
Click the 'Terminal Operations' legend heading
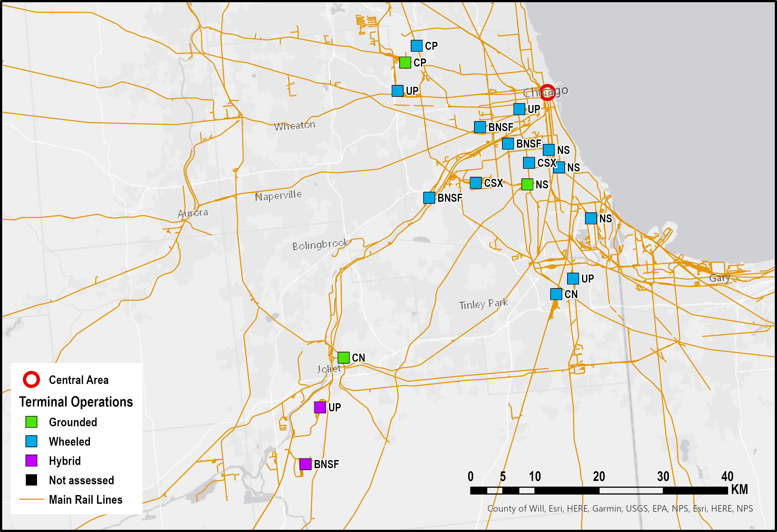click(76, 402)
